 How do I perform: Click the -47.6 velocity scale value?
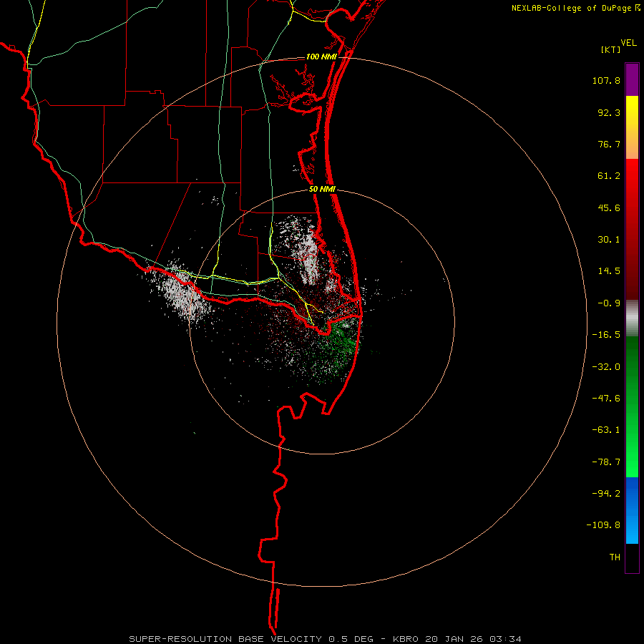click(606, 399)
